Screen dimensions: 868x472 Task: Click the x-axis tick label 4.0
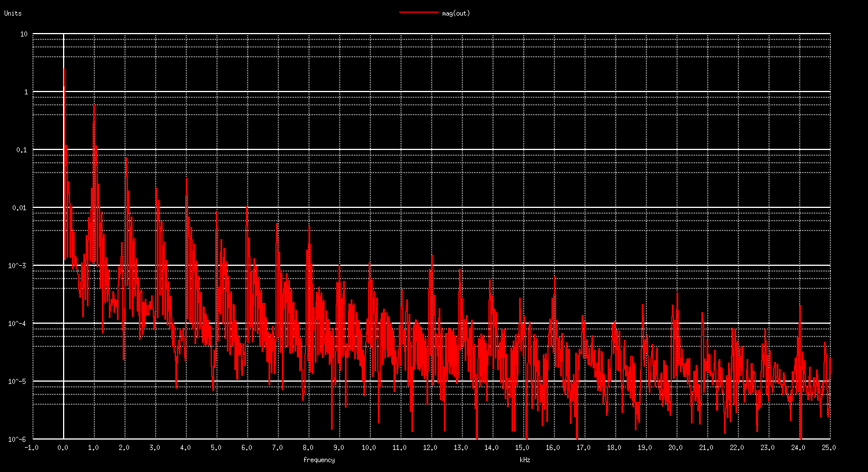tap(186, 448)
